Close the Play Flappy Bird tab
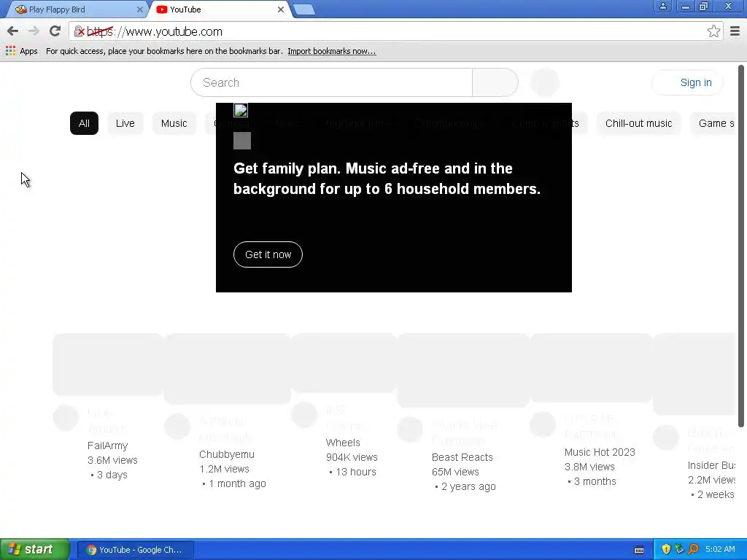The image size is (747, 560). 139,9
